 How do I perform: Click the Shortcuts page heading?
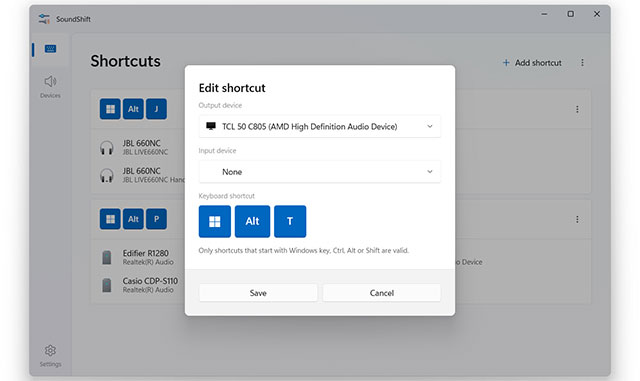point(125,61)
